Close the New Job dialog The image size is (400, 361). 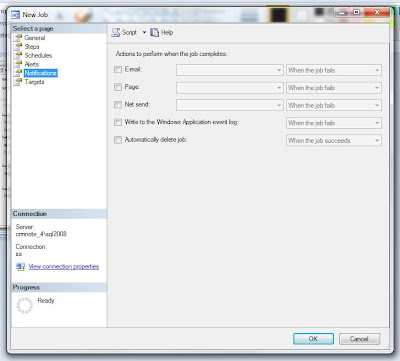coord(377,13)
